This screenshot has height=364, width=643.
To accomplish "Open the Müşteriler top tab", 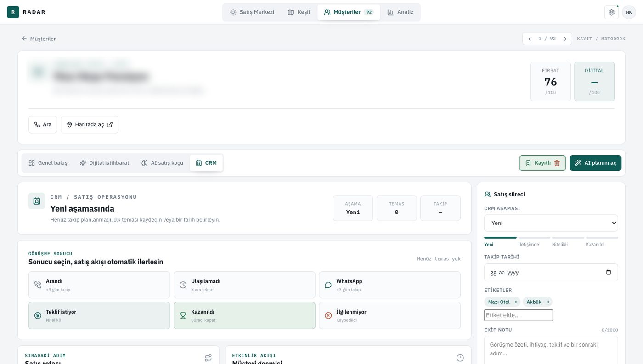I will tap(349, 12).
